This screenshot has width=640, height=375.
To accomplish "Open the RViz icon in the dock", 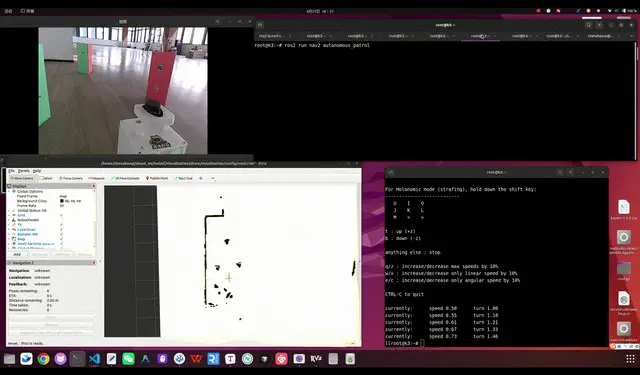I will (x=316, y=359).
